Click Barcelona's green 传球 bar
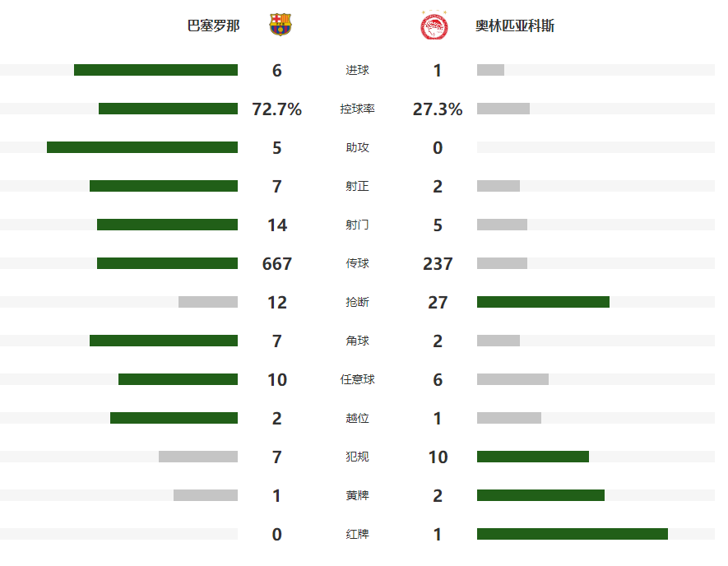The width and height of the screenshot is (728, 566). pos(167,263)
